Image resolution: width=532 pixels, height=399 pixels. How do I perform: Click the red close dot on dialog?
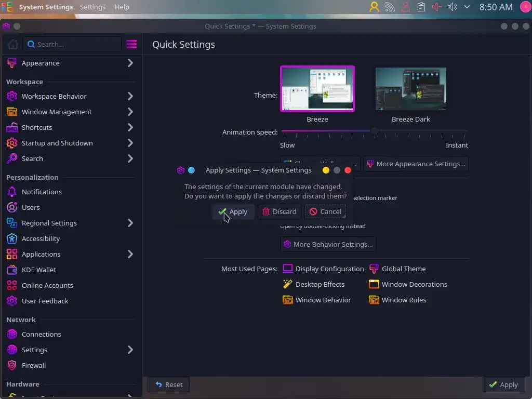348,170
